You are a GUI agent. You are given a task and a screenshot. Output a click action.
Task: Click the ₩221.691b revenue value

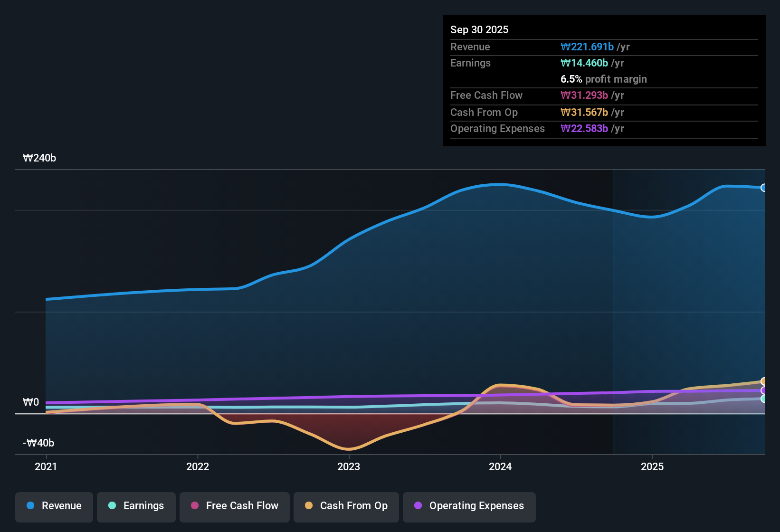pyautogui.click(x=587, y=47)
